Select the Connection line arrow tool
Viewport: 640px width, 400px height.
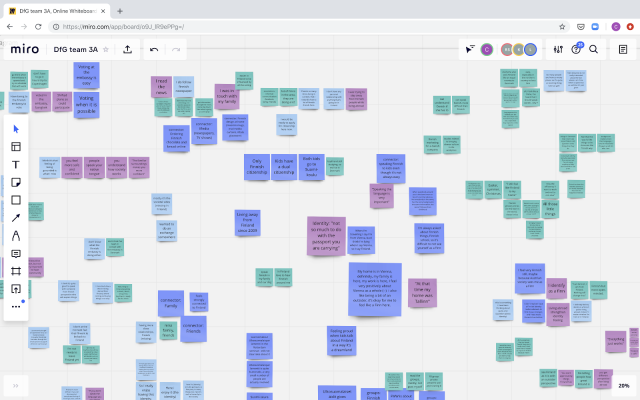(16, 217)
